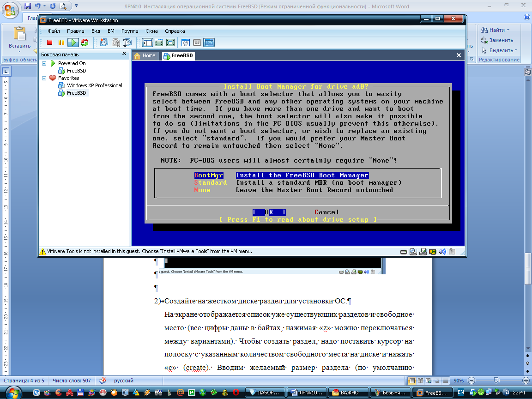This screenshot has width=532, height=399.
Task: Select FreeBSD under Powered On
Action: click(x=76, y=71)
